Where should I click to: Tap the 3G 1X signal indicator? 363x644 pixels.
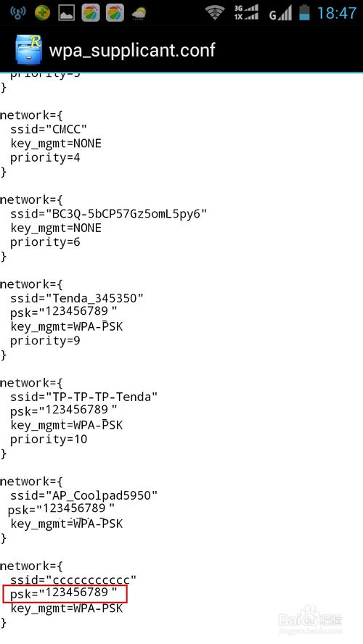[x=246, y=13]
